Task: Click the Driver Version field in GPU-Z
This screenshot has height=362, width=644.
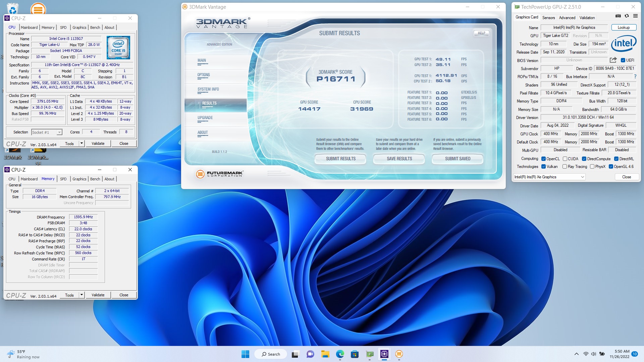Action: 588,117
